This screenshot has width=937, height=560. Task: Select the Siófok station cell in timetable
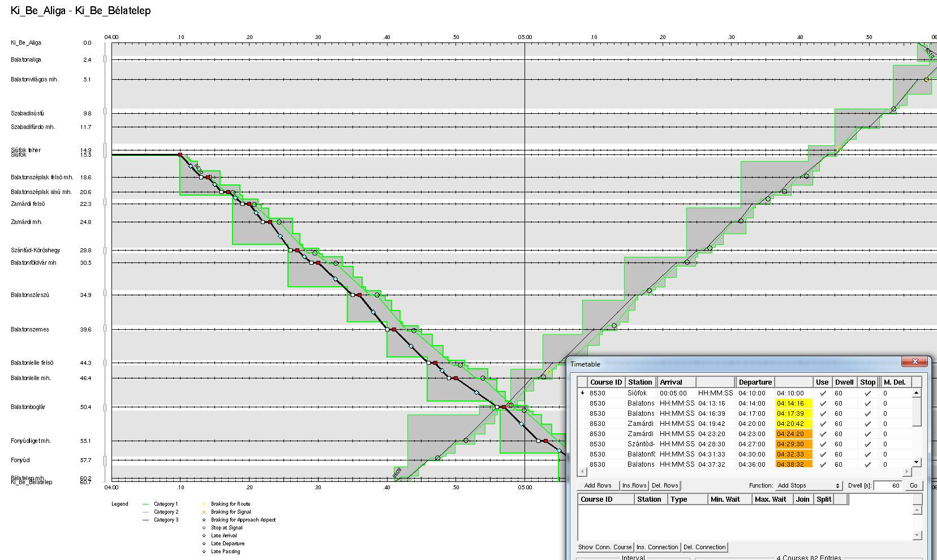click(641, 393)
